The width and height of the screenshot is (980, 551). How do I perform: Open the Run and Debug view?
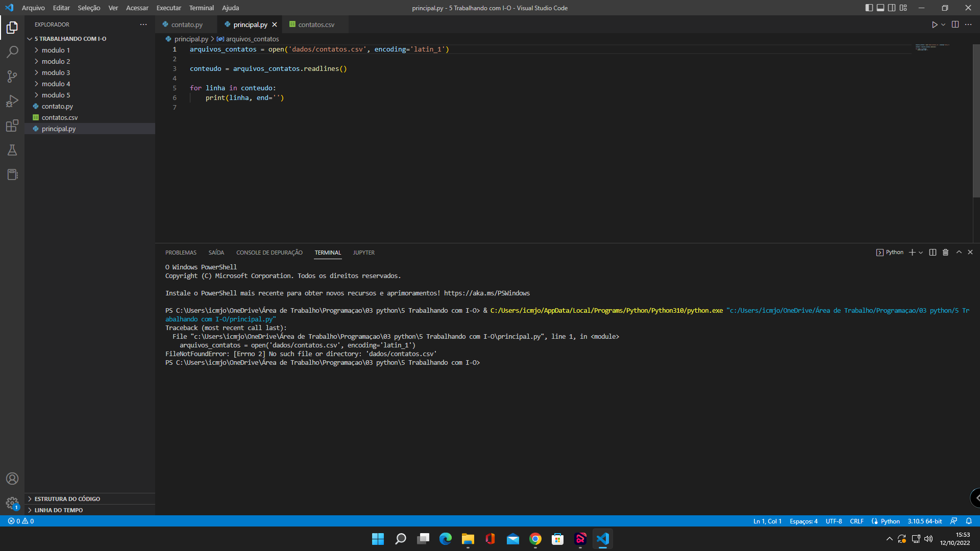pos(12,101)
